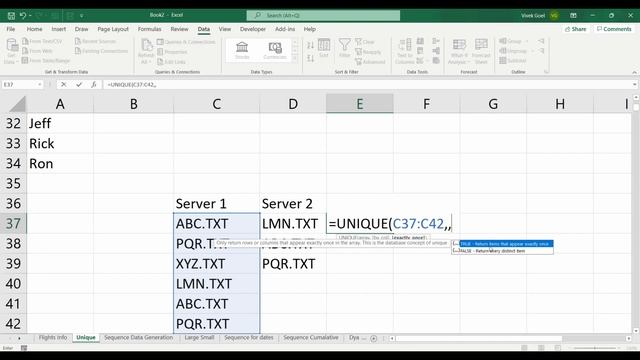Click the horizontal scrollbar right arrow
The image size is (640, 360).
(629, 338)
